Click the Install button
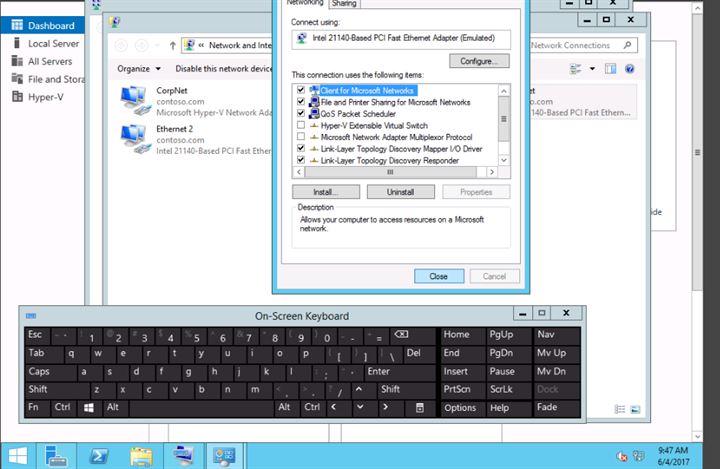The height and width of the screenshot is (469, 720). point(326,192)
